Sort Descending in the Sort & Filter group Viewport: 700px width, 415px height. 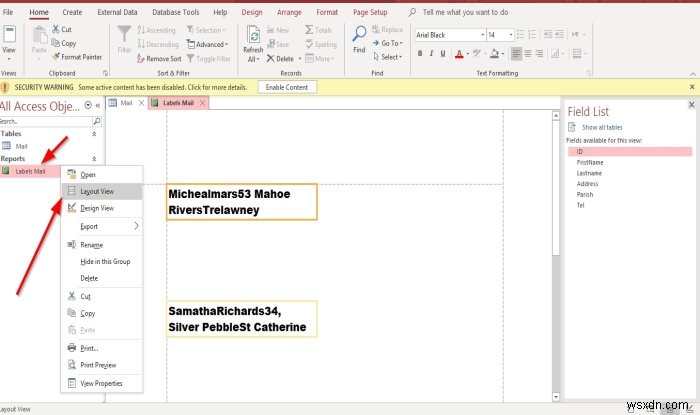[158, 44]
